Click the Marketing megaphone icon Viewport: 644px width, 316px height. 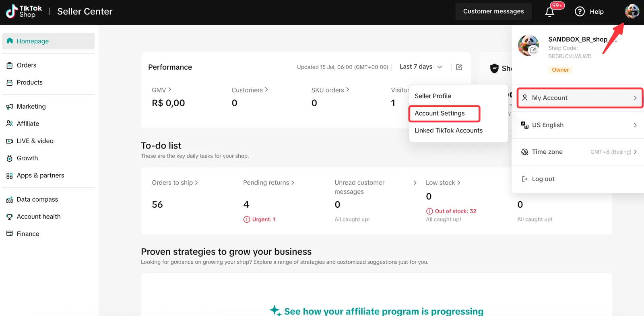pyautogui.click(x=10, y=107)
